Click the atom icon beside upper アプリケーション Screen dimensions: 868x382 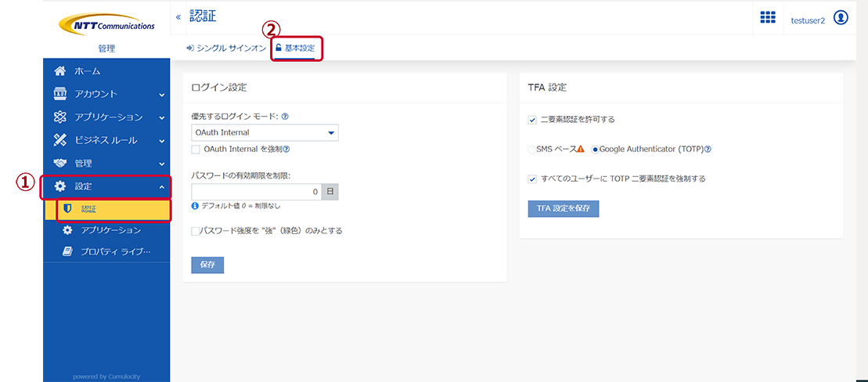point(59,117)
